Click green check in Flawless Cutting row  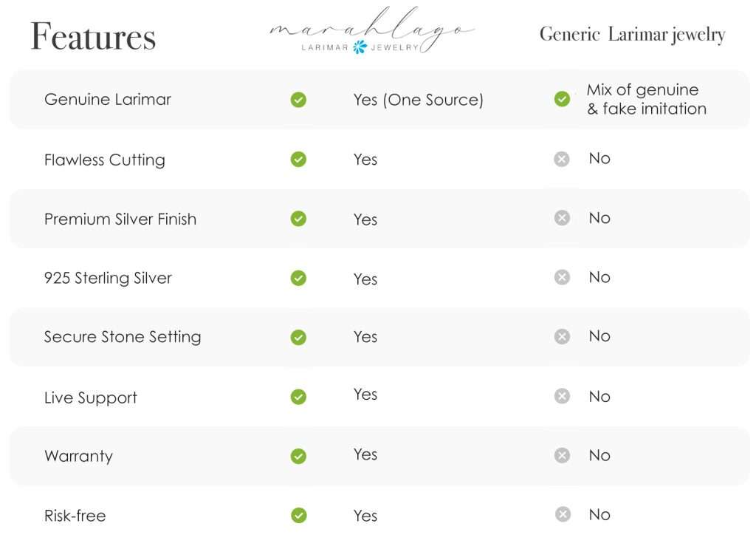pos(298,159)
